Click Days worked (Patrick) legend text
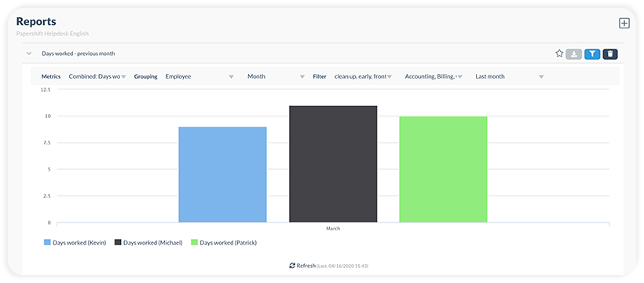The image size is (644, 283). click(228, 243)
